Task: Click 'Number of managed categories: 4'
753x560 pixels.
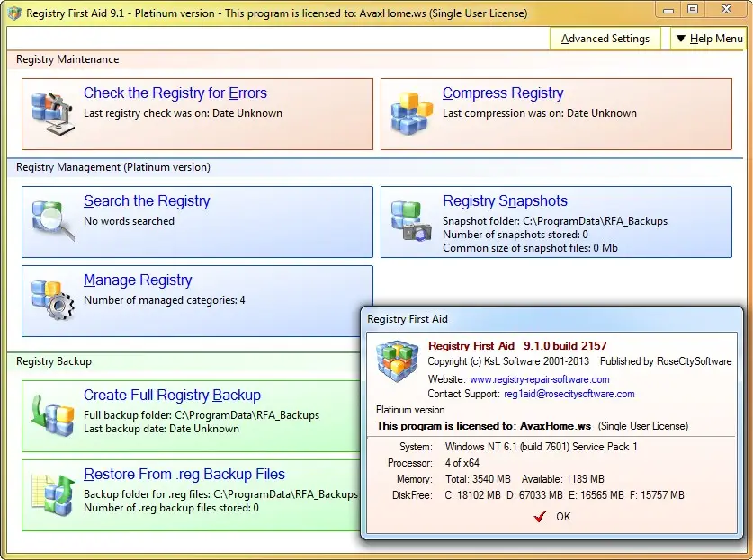Action: 165,300
